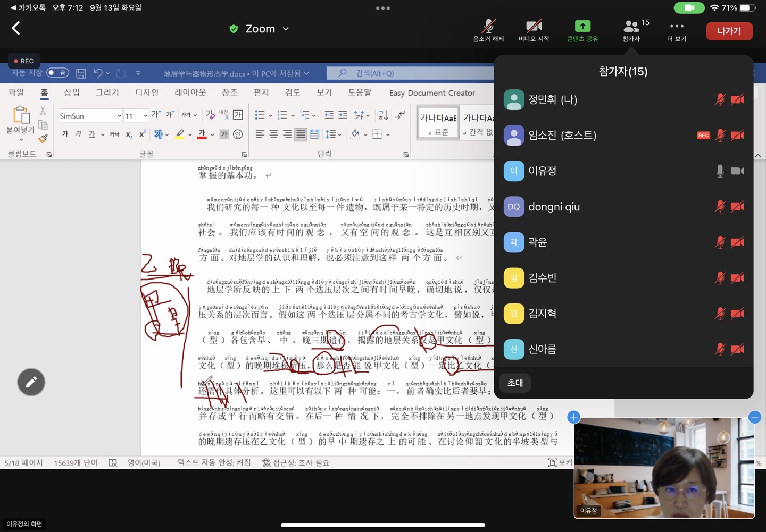
Task: Tap the green share content icon
Action: pos(582,27)
